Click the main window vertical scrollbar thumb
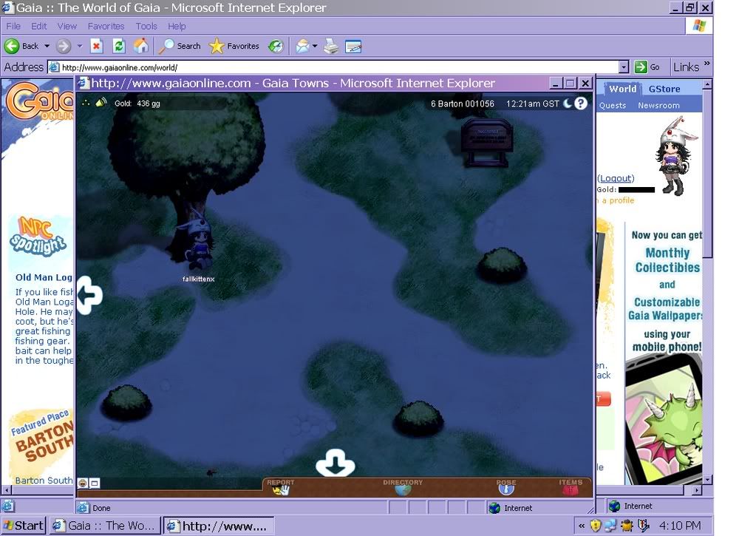This screenshot has height=536, width=756. click(x=707, y=174)
